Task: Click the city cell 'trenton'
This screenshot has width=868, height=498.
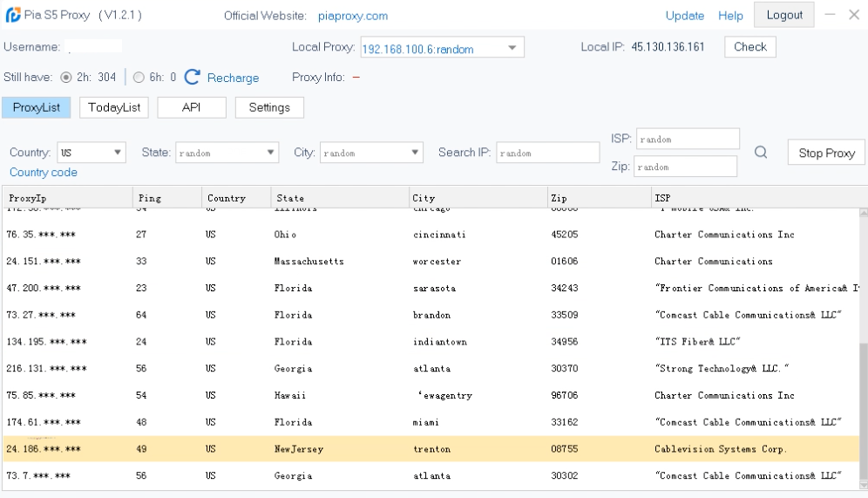Action: point(431,448)
